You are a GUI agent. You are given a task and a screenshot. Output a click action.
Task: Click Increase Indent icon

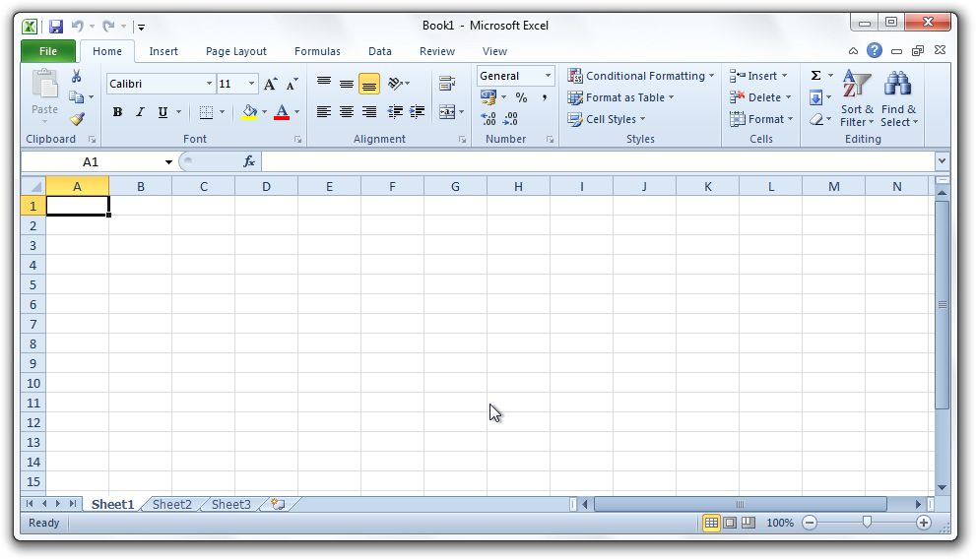tap(417, 112)
